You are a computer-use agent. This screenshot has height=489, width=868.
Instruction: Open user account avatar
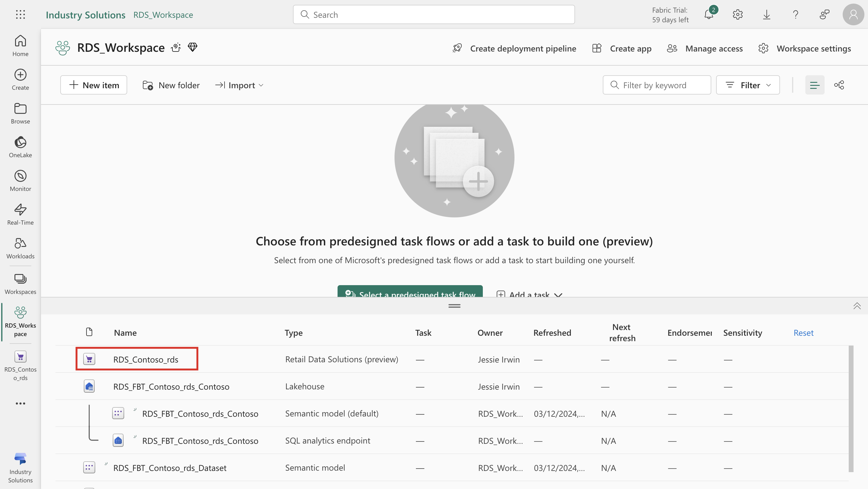853,14
